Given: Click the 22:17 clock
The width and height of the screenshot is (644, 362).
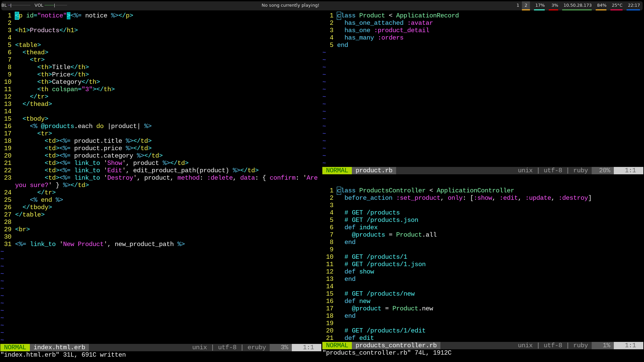Looking at the screenshot, I should tap(634, 5).
